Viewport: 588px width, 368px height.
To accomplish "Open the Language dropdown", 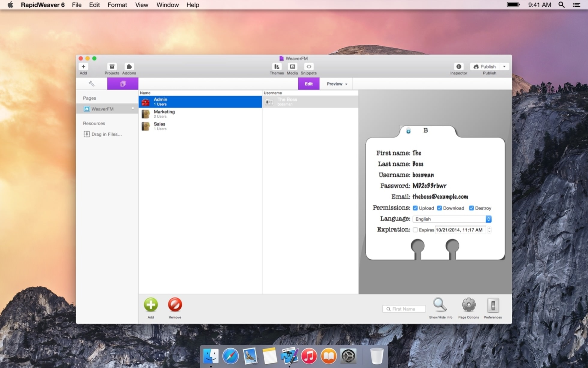I will [452, 219].
